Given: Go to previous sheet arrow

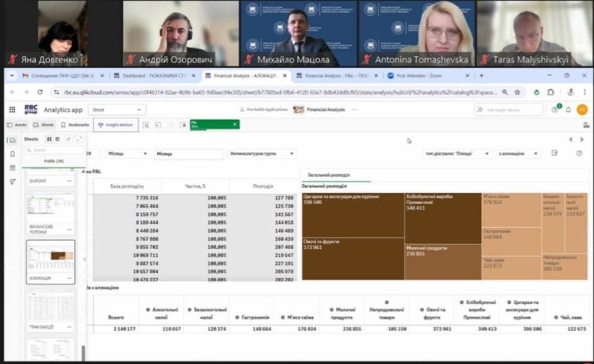Looking at the screenshot, I should point(571,140).
